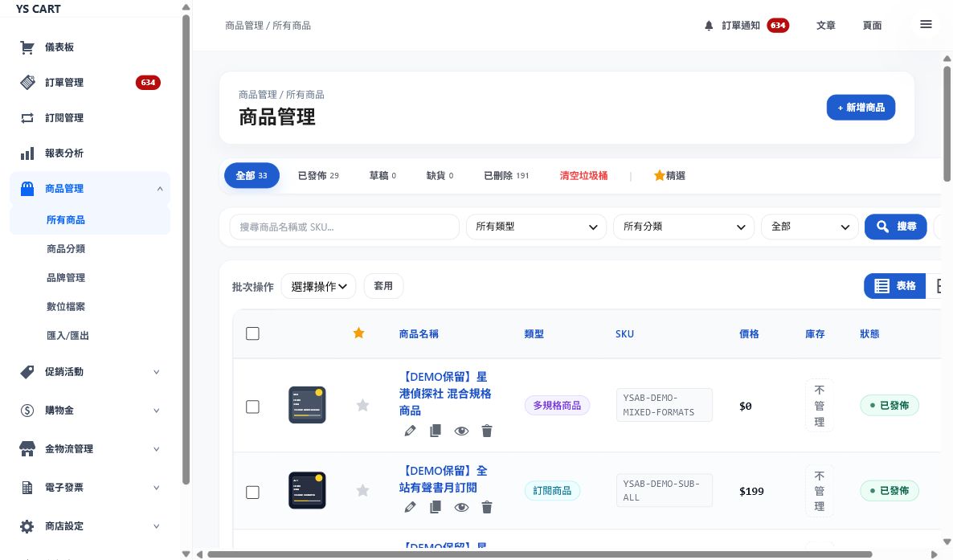Click the 套用 apply button
The height and width of the screenshot is (560, 953).
[x=383, y=286]
